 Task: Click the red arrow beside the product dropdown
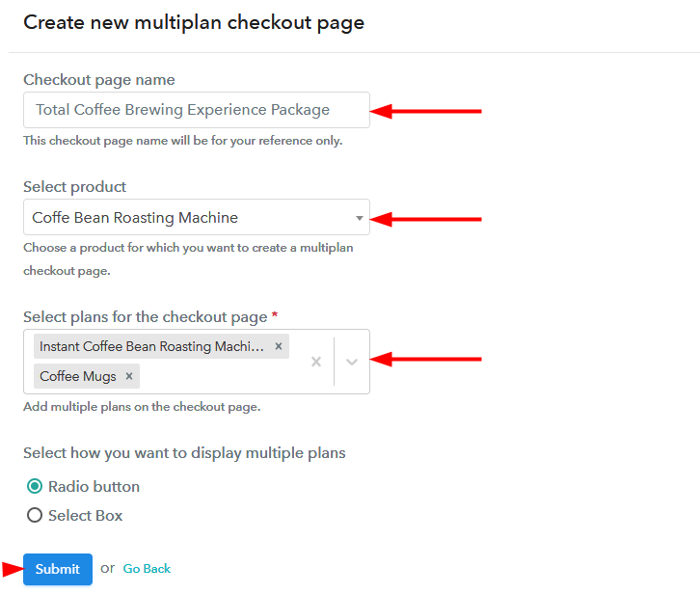click(425, 219)
